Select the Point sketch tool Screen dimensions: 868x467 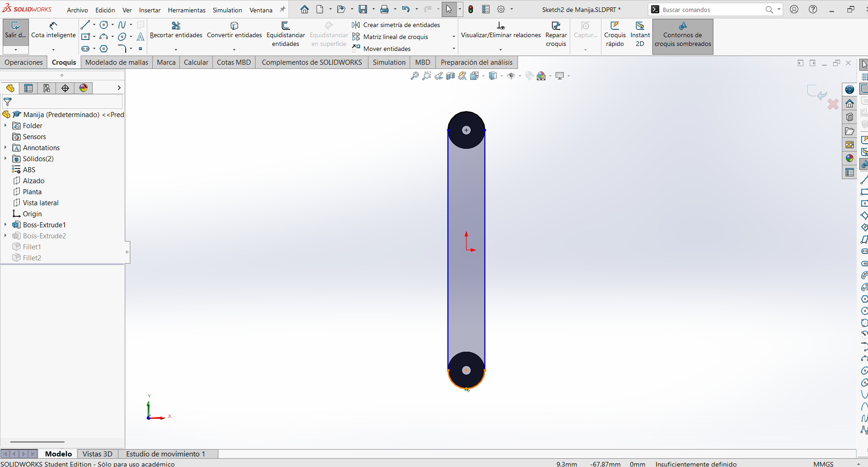(x=140, y=49)
